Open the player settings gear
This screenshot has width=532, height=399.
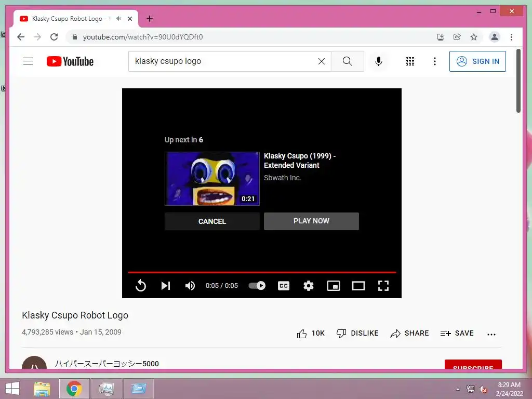click(x=309, y=286)
